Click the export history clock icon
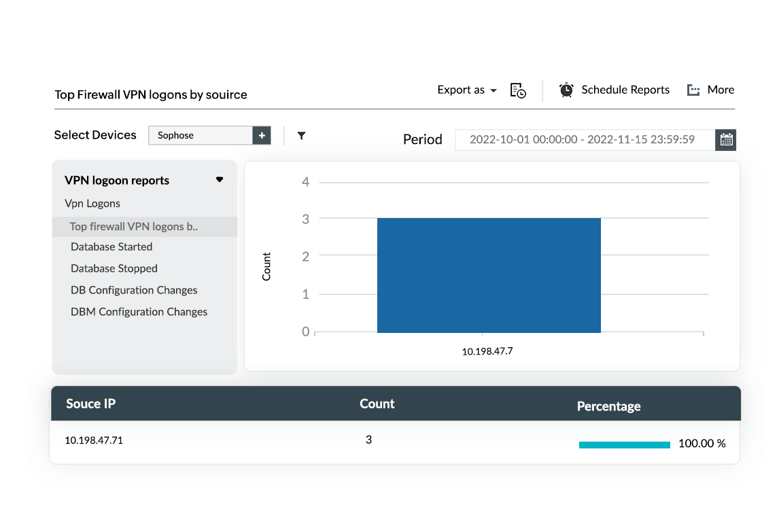The width and height of the screenshot is (779, 532). click(518, 90)
